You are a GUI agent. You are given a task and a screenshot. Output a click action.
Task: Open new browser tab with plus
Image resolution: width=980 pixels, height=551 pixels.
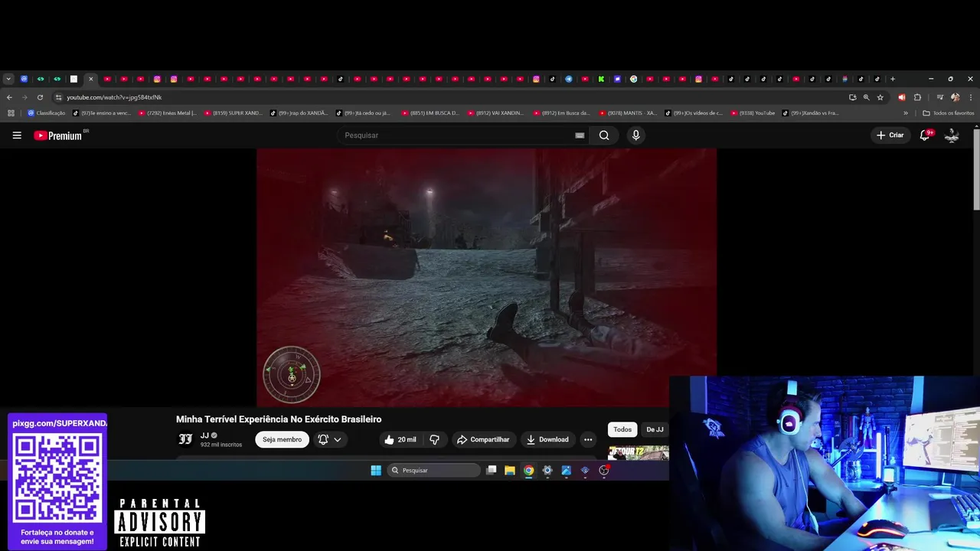click(893, 79)
